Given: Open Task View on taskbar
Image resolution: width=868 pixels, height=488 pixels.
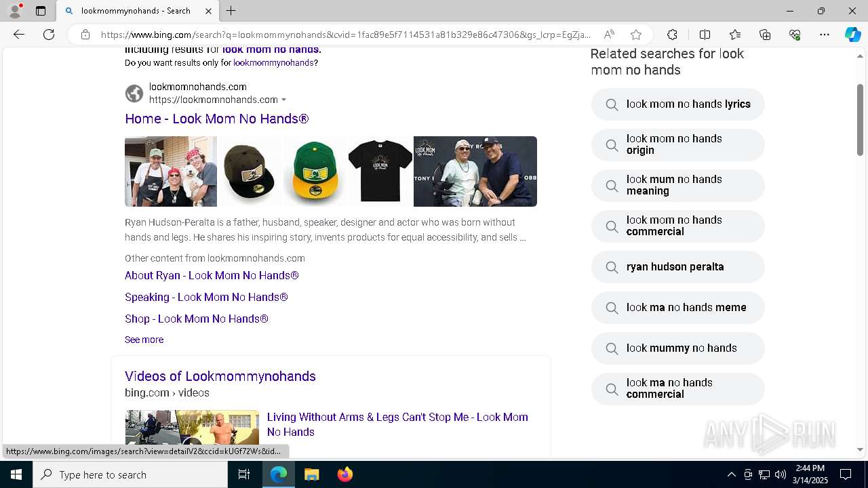Looking at the screenshot, I should (244, 474).
